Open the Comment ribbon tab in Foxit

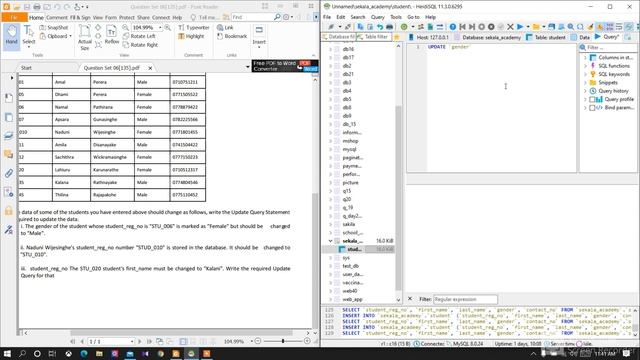tap(57, 18)
